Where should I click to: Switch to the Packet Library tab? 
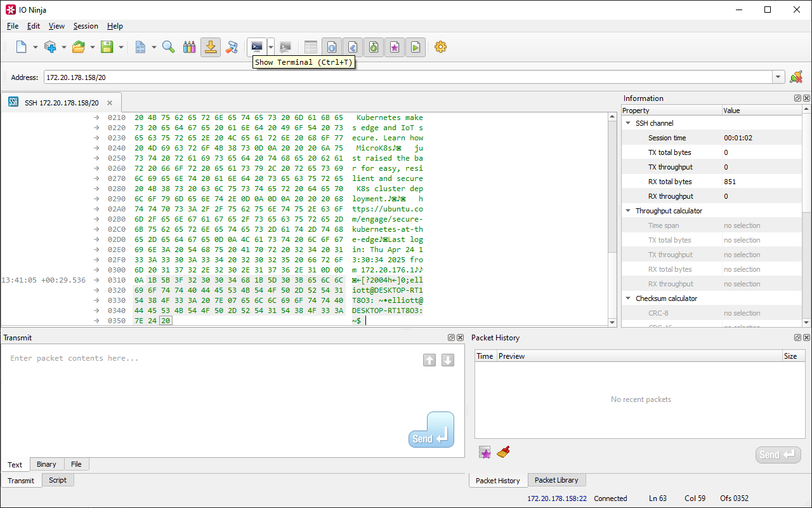(x=556, y=480)
